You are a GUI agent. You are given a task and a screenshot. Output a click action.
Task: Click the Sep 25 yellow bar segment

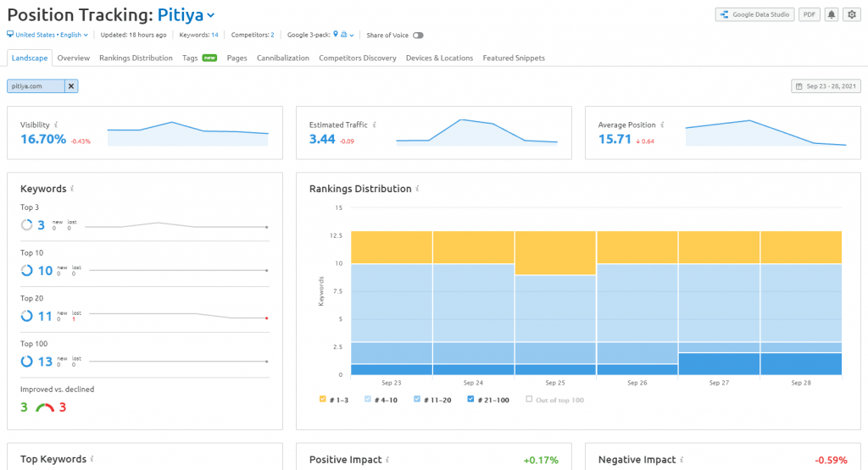pos(555,253)
